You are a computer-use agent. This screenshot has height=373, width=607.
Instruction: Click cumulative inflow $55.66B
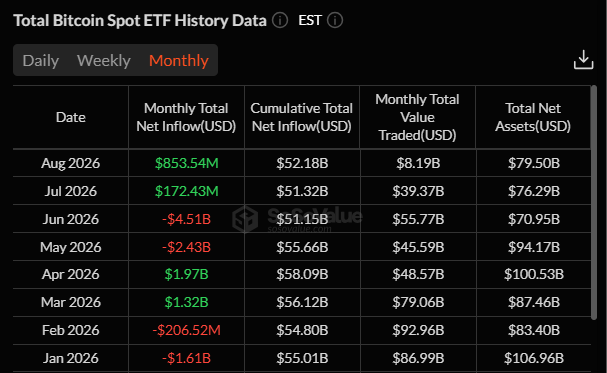tap(302, 247)
